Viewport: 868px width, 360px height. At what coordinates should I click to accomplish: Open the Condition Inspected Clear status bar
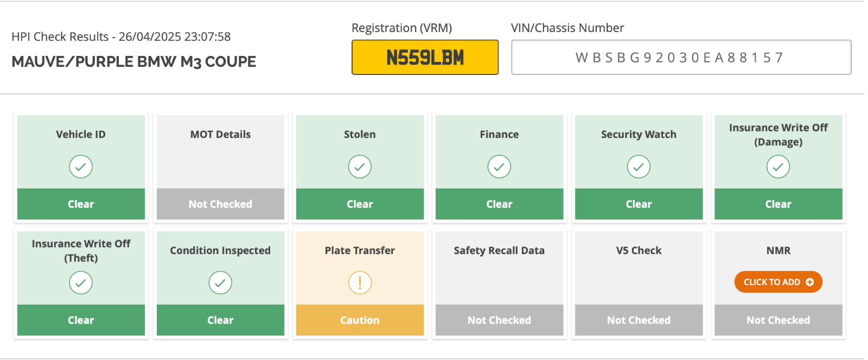(x=220, y=320)
